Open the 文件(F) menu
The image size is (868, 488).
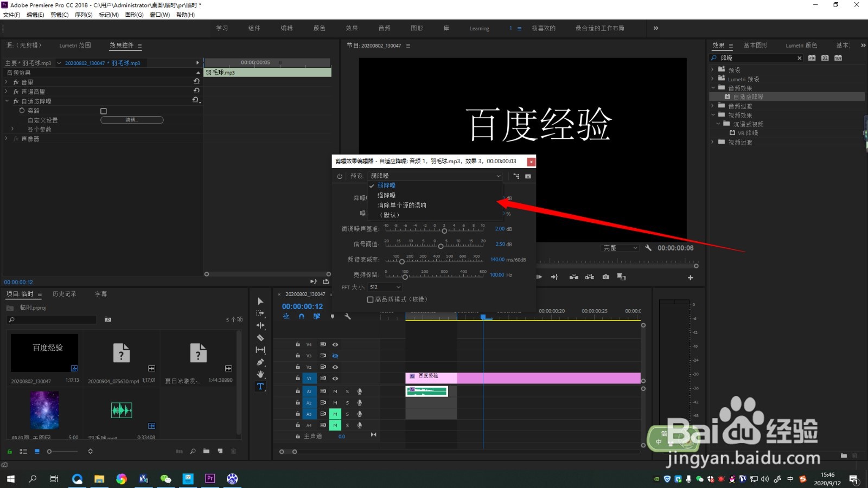11,15
